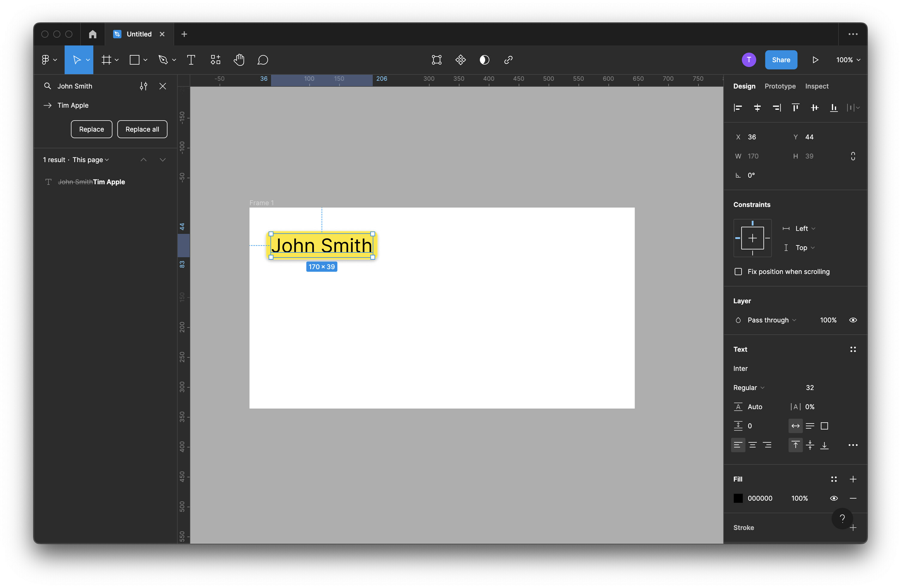The image size is (901, 588).
Task: Set text align center
Action: [753, 445]
